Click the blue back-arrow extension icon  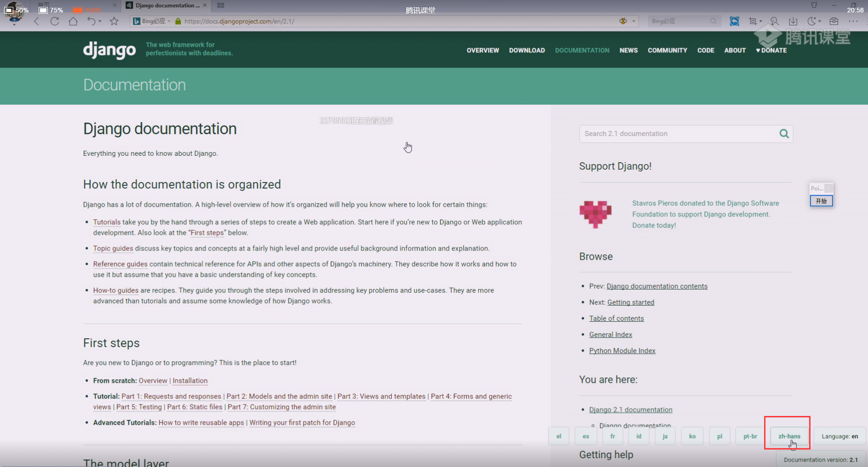[735, 21]
